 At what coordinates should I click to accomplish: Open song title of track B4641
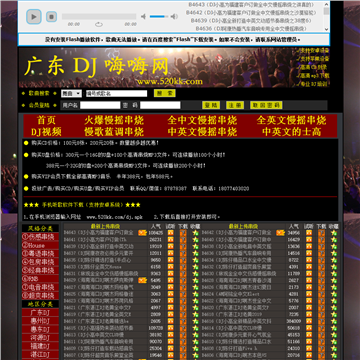95,240
